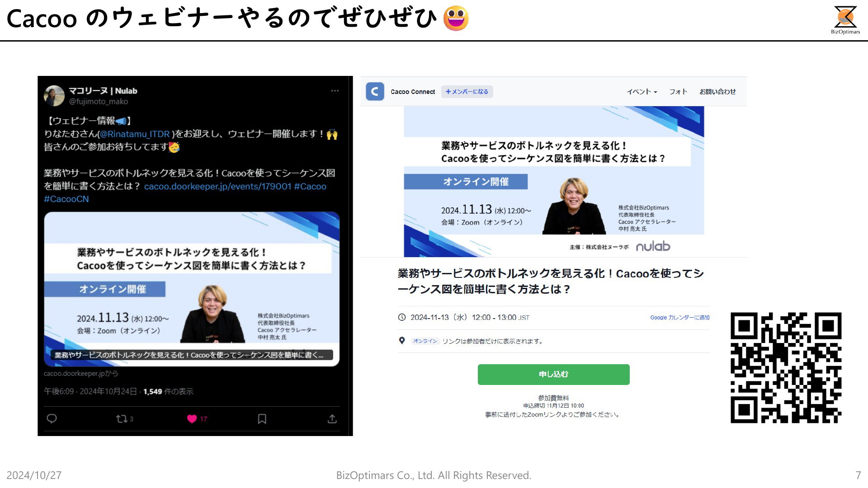Click the nulab logo on event banner
Viewport: 868px width, 488px height.
click(653, 246)
